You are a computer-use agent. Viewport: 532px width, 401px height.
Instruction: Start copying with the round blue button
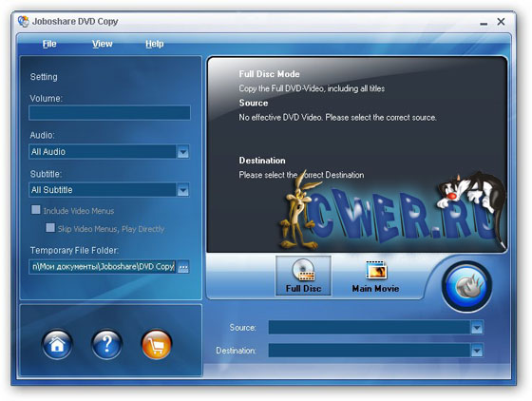pyautogui.click(x=466, y=287)
